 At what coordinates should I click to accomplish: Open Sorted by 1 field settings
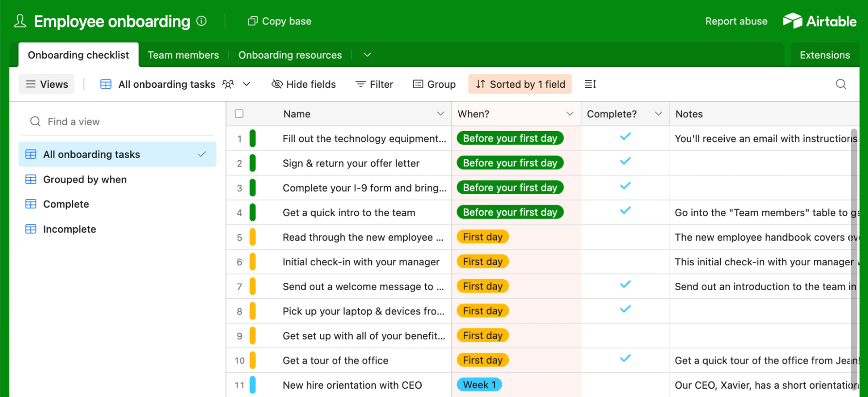click(x=520, y=84)
